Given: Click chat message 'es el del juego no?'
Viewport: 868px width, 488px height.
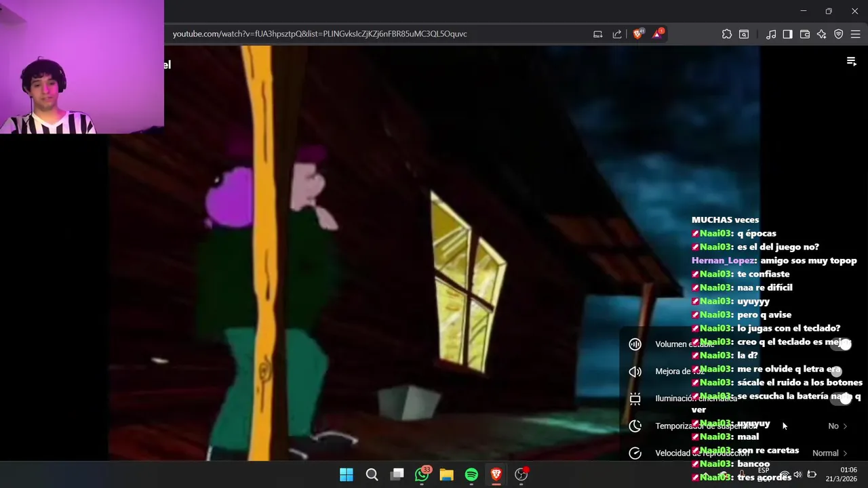Looking at the screenshot, I should point(778,247).
